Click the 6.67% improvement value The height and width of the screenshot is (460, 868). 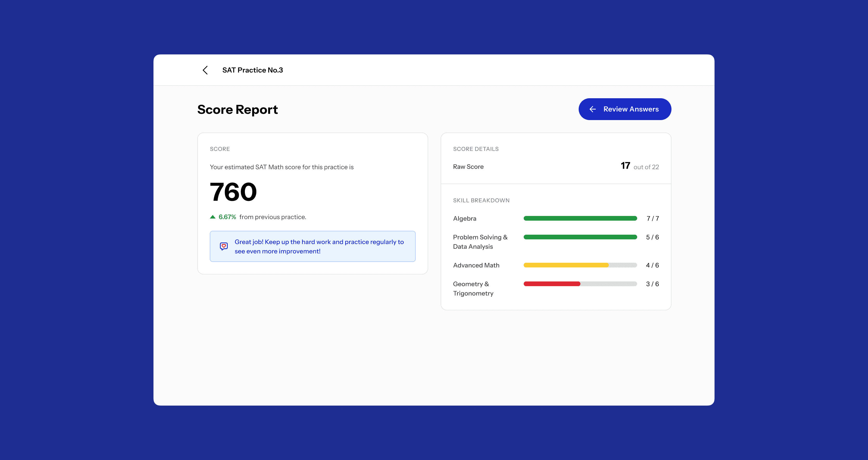coord(227,217)
